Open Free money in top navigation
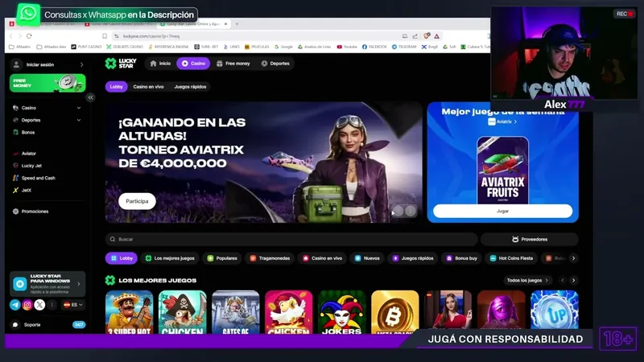644x362 pixels. tap(233, 64)
